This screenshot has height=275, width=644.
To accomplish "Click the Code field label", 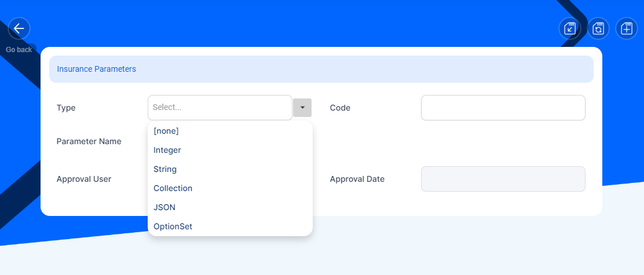I will 340,108.
